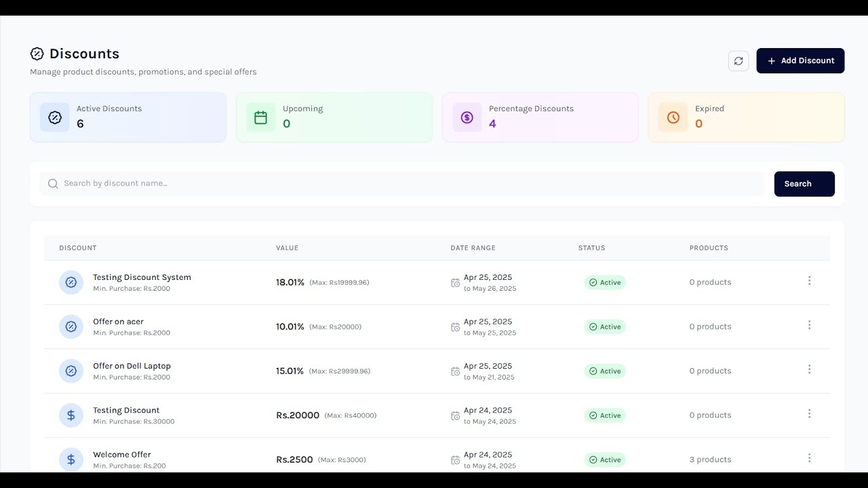Image resolution: width=868 pixels, height=488 pixels.
Task: Click the Rs.2500 value
Action: click(x=294, y=460)
